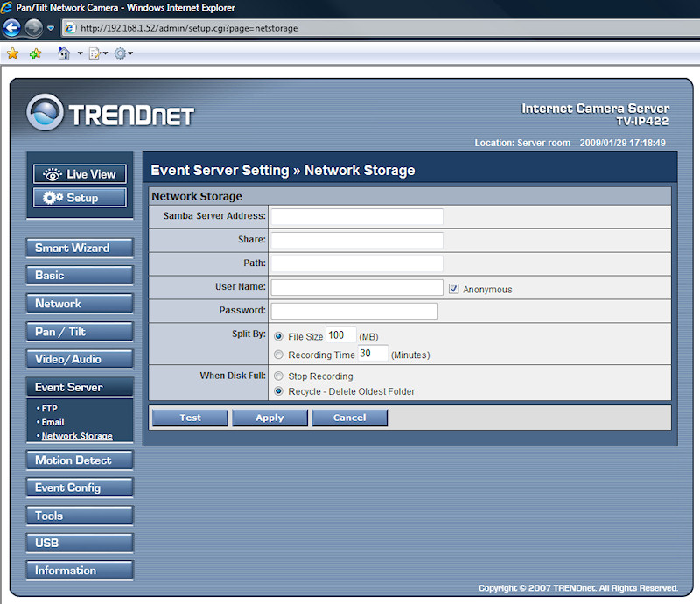Open the Pan / Tilt menu section
This screenshot has height=604, width=700.
[x=80, y=332]
